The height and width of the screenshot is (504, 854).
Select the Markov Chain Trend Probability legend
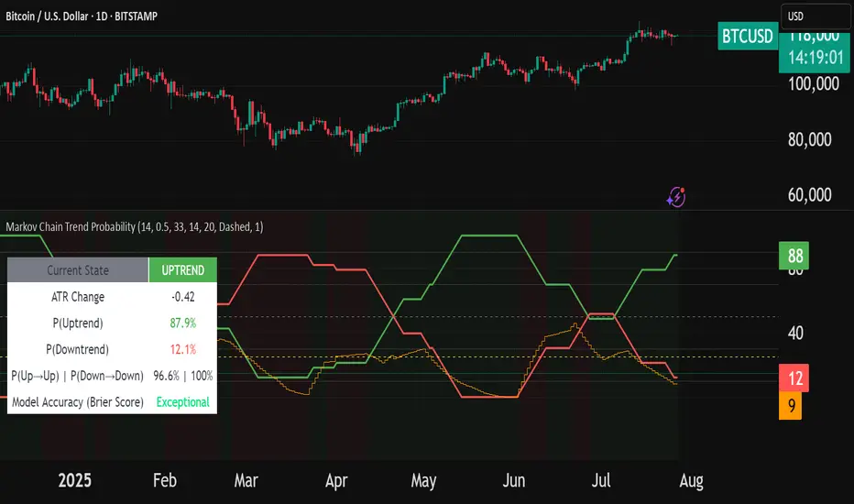pyautogui.click(x=135, y=226)
